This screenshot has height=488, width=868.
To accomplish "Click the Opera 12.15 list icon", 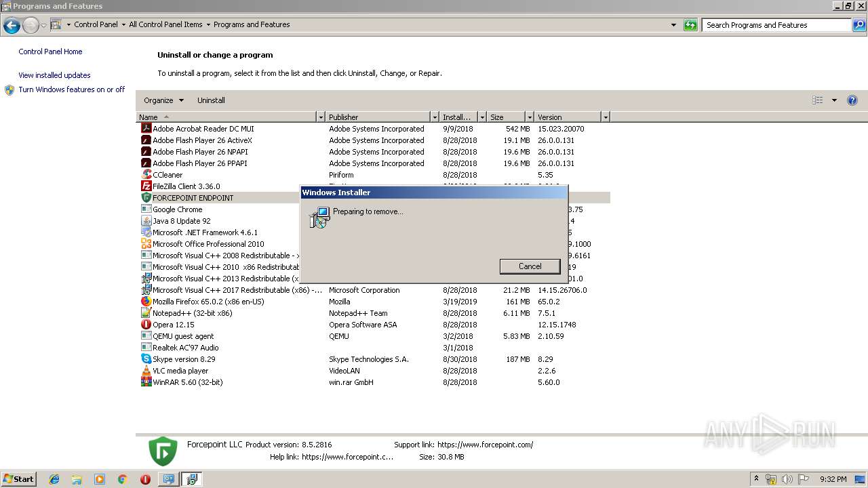I will 146,324.
